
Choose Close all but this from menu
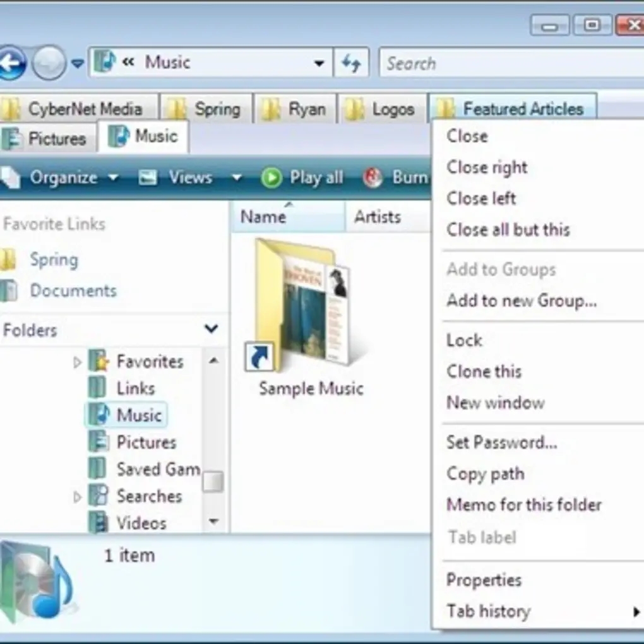pos(508,230)
